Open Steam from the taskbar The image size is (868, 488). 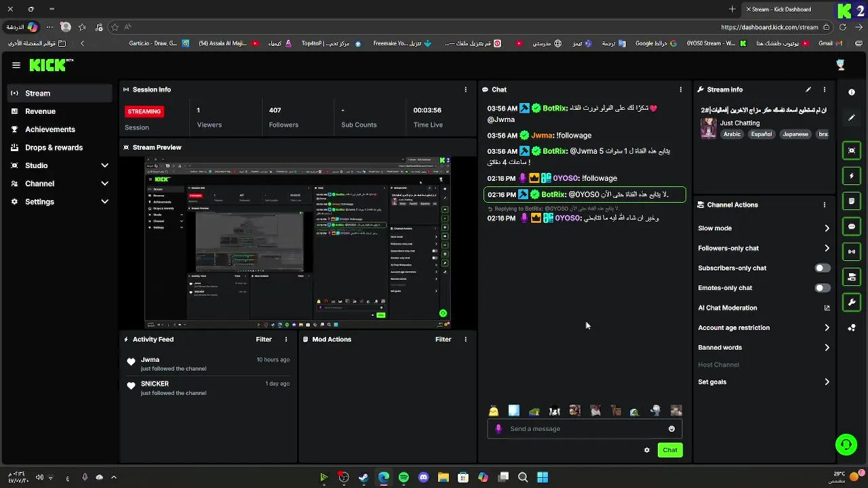click(364, 477)
